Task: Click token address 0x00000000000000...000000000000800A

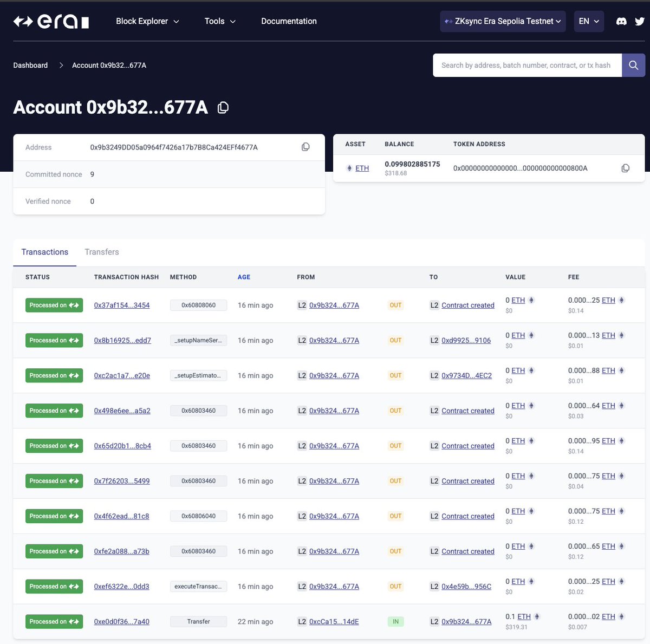Action: (521, 168)
